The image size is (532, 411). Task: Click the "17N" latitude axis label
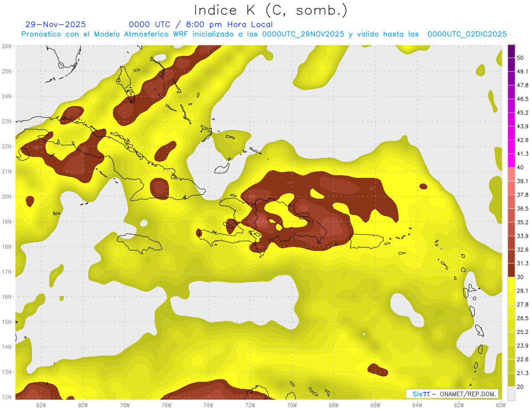pyautogui.click(x=7, y=272)
